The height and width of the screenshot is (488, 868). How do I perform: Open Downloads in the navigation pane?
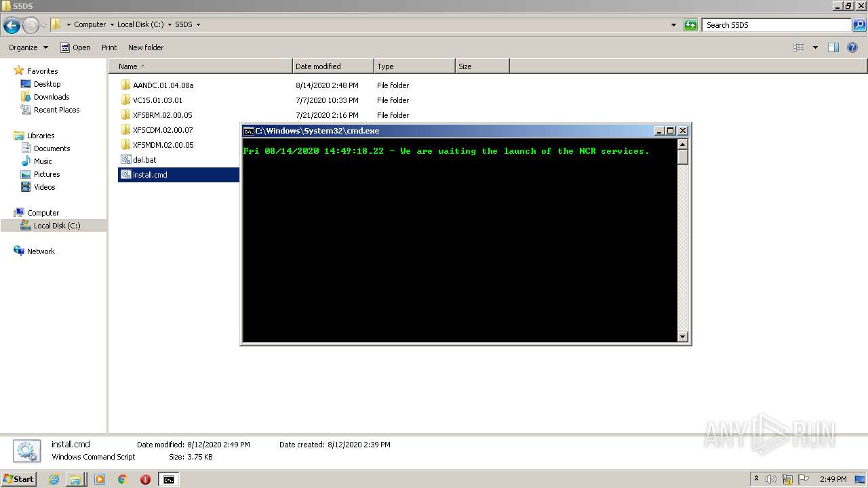click(x=52, y=97)
